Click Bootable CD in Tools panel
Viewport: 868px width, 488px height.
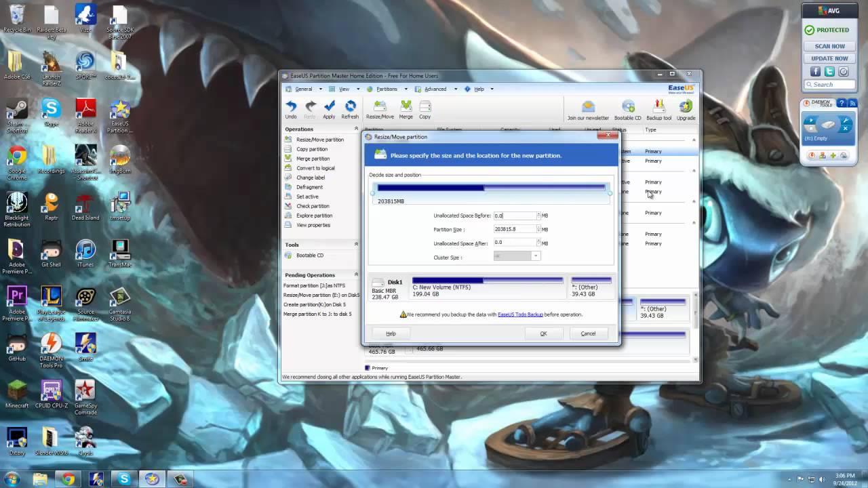pos(310,256)
